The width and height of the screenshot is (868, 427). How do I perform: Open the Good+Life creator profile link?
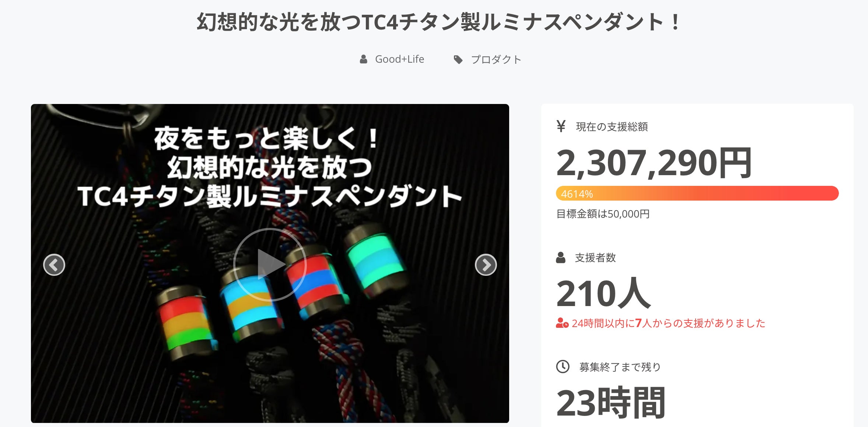pos(399,59)
